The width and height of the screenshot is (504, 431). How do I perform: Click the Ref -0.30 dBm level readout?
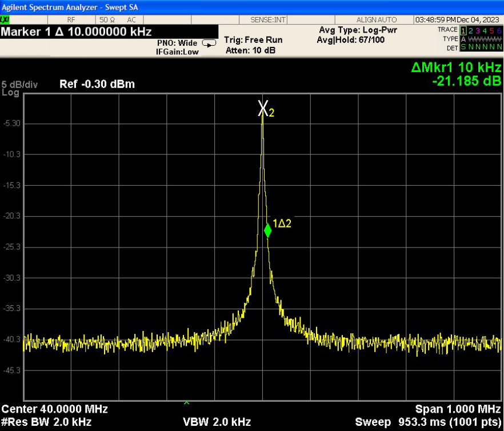[97, 85]
